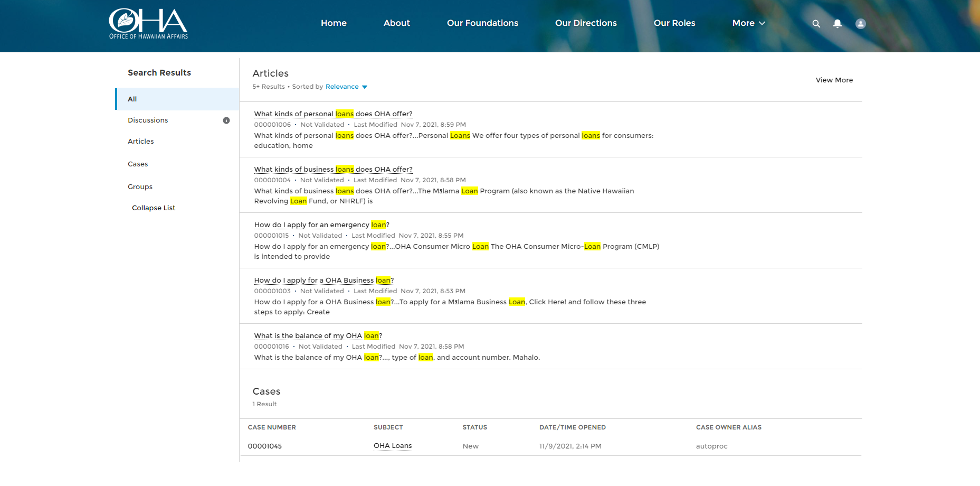Viewport: 980px width, 486px height.
Task: Open article on business loans OHA offers
Action: click(333, 170)
